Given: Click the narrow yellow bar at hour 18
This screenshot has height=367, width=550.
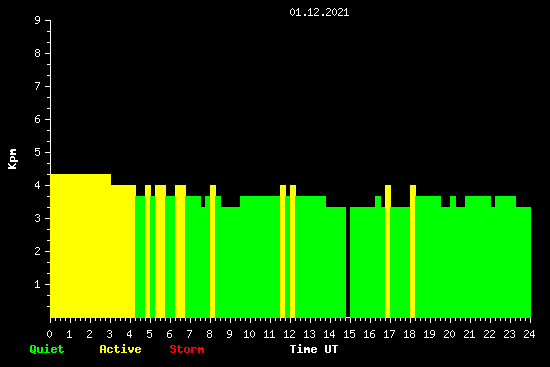Looking at the screenshot, I should 412,251.
